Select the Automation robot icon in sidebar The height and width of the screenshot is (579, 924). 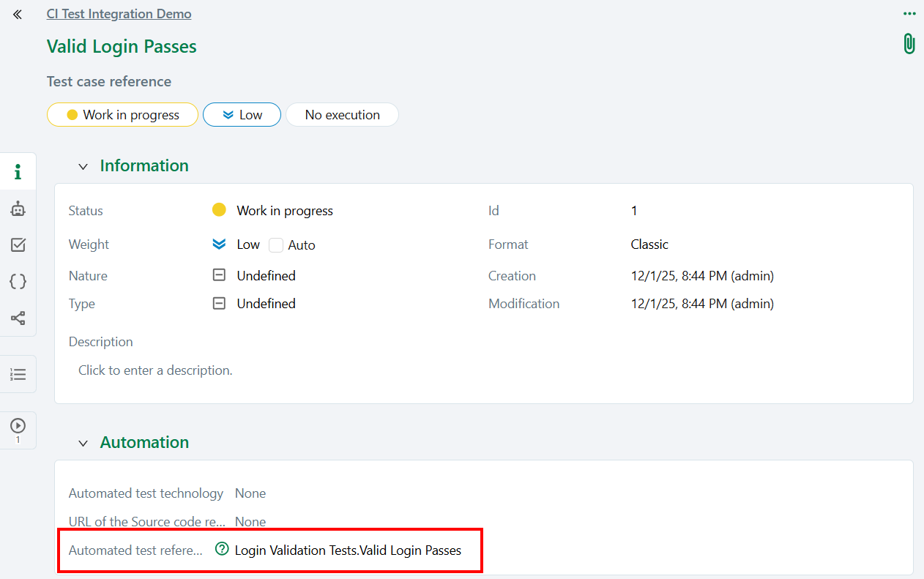point(18,208)
